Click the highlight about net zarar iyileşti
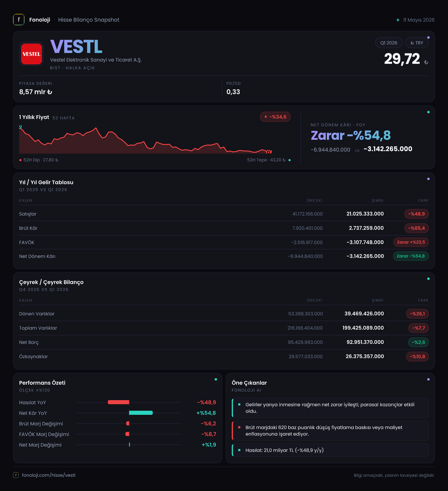The image size is (448, 491). point(330,408)
